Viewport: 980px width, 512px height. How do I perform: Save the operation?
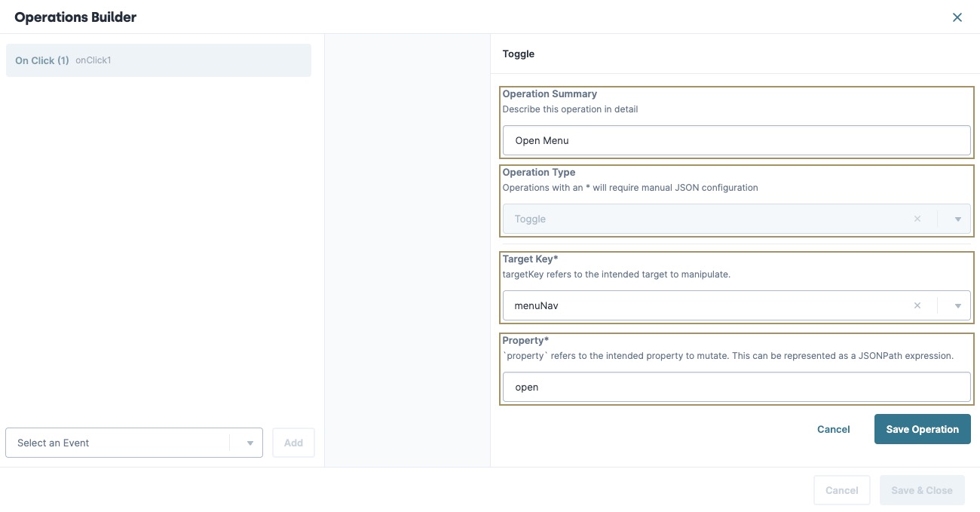tap(923, 429)
